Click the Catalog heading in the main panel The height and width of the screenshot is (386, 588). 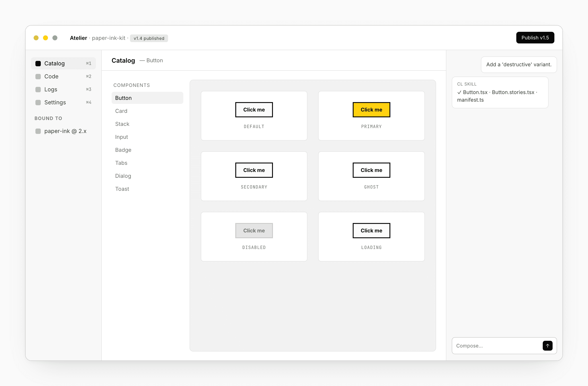click(123, 60)
